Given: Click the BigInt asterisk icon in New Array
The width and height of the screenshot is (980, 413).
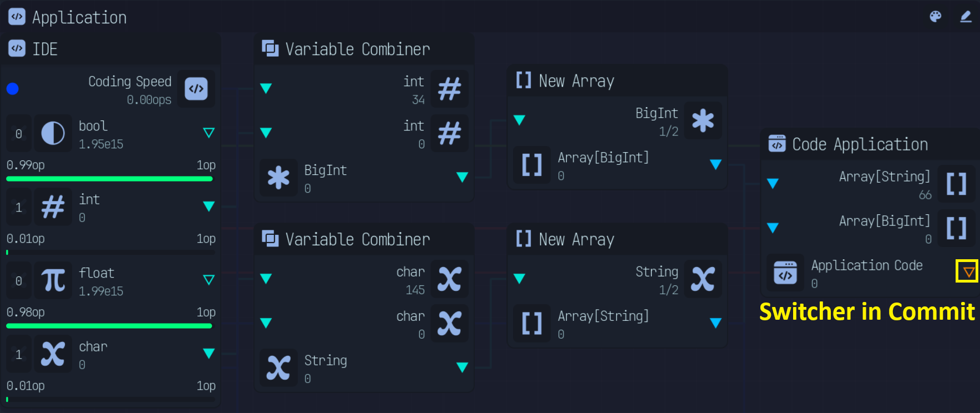Looking at the screenshot, I should pyautogui.click(x=703, y=120).
